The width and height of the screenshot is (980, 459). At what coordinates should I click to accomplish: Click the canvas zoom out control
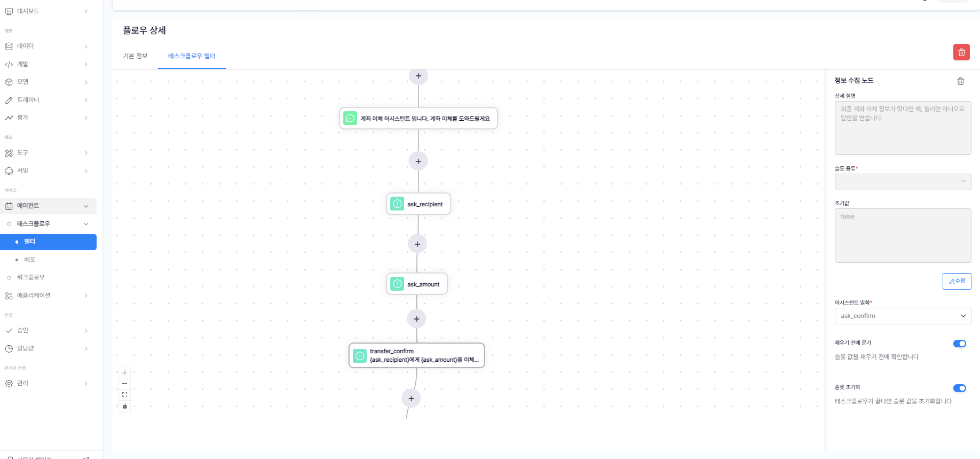click(x=125, y=384)
